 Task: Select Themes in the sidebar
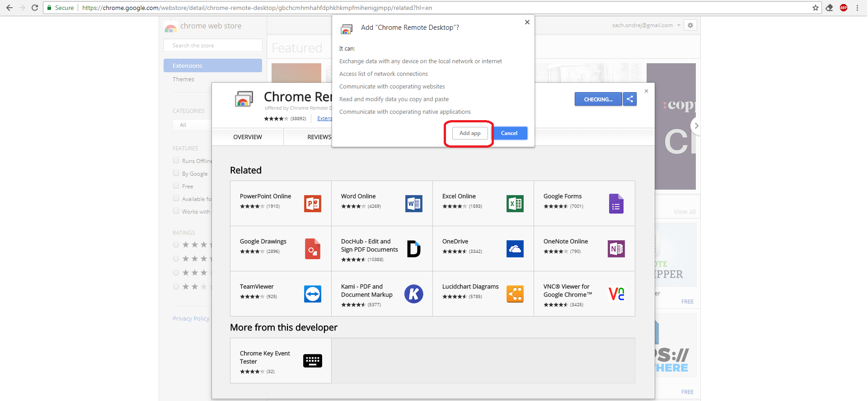tap(183, 79)
